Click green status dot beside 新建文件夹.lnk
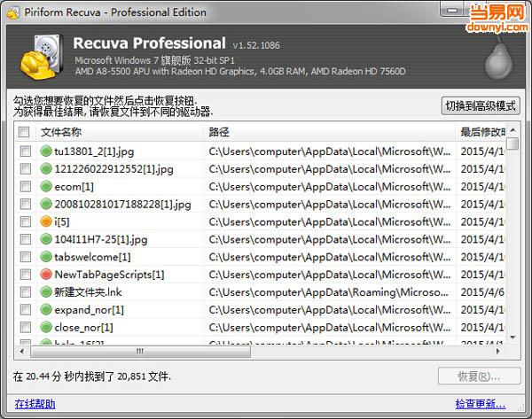Screen dimensions: 532x419 click(x=47, y=292)
